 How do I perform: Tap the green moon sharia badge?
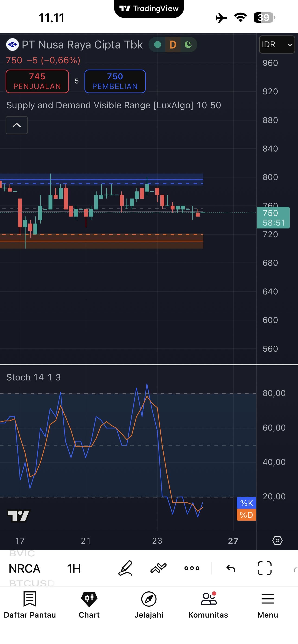click(188, 45)
